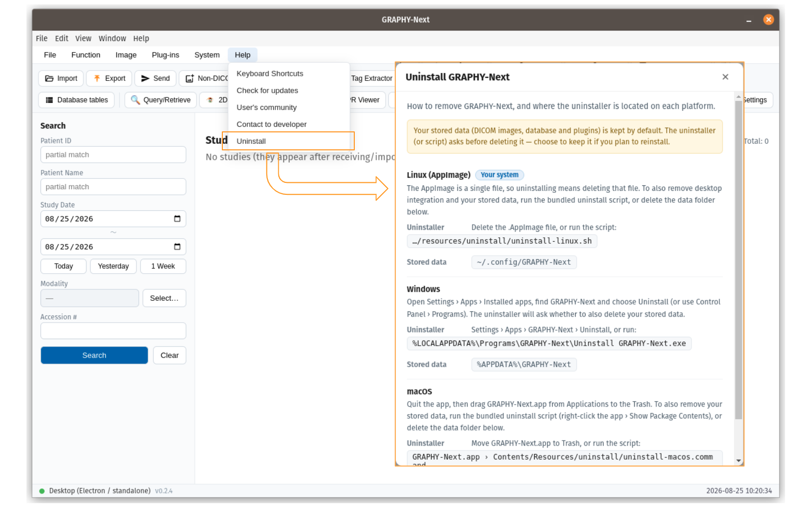Click the dialog's vertical scrollbar thumb
The height and width of the screenshot is (507, 812).
click(x=739, y=260)
